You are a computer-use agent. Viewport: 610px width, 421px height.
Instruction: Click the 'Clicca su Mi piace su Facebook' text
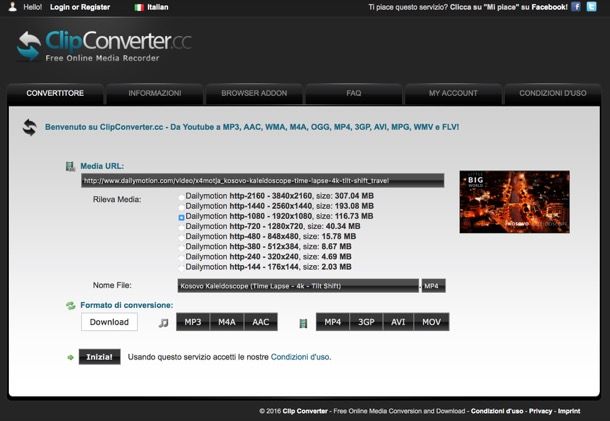(x=509, y=7)
